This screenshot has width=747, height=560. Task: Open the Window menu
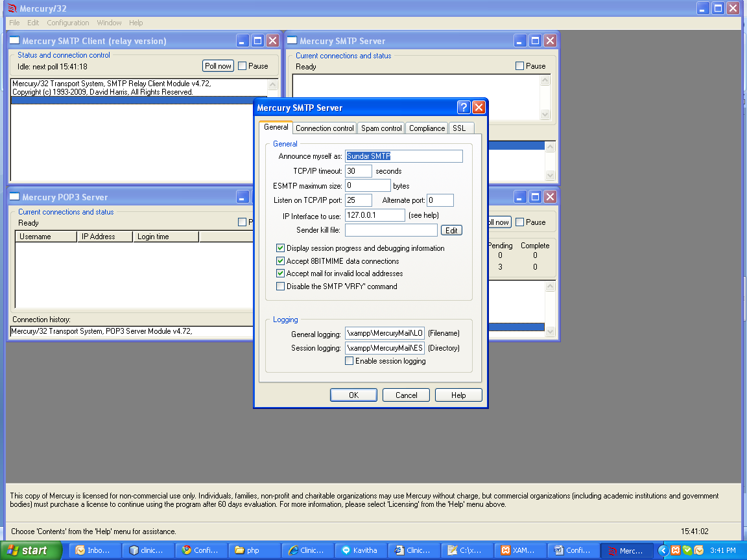click(108, 22)
